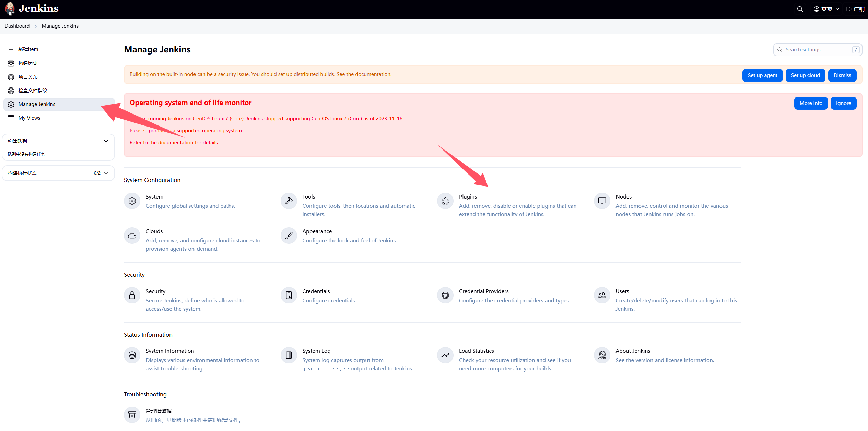Open Plugins title link
The height and width of the screenshot is (431, 868).
[x=468, y=197]
